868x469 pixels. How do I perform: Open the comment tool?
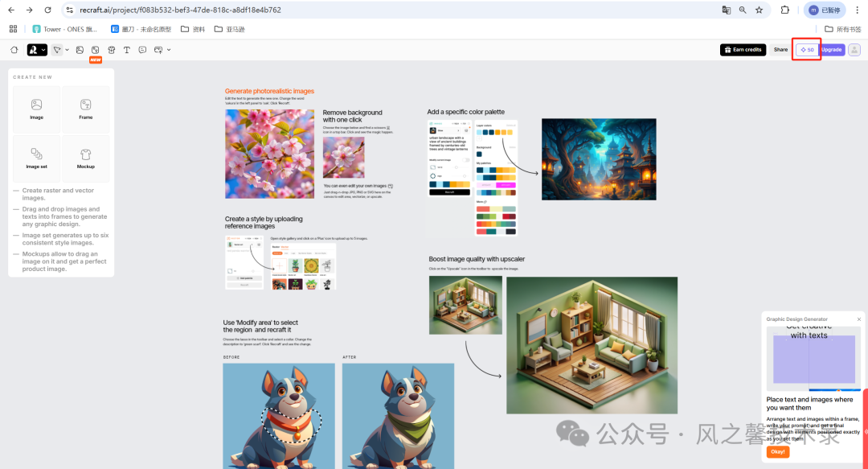tap(142, 50)
